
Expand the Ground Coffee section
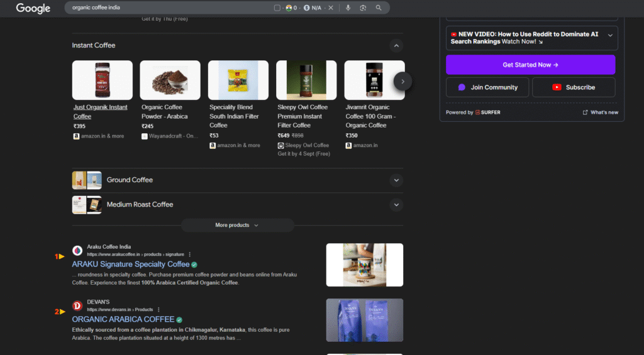(x=396, y=180)
